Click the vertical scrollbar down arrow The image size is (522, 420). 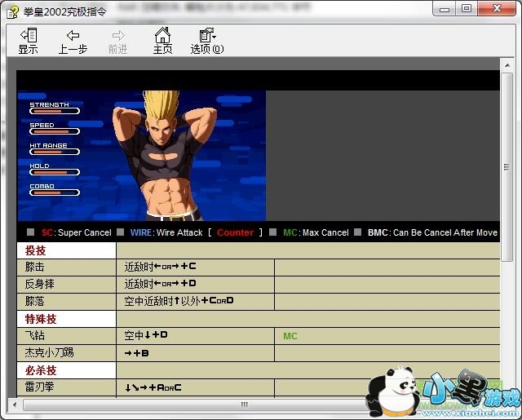coord(507,391)
